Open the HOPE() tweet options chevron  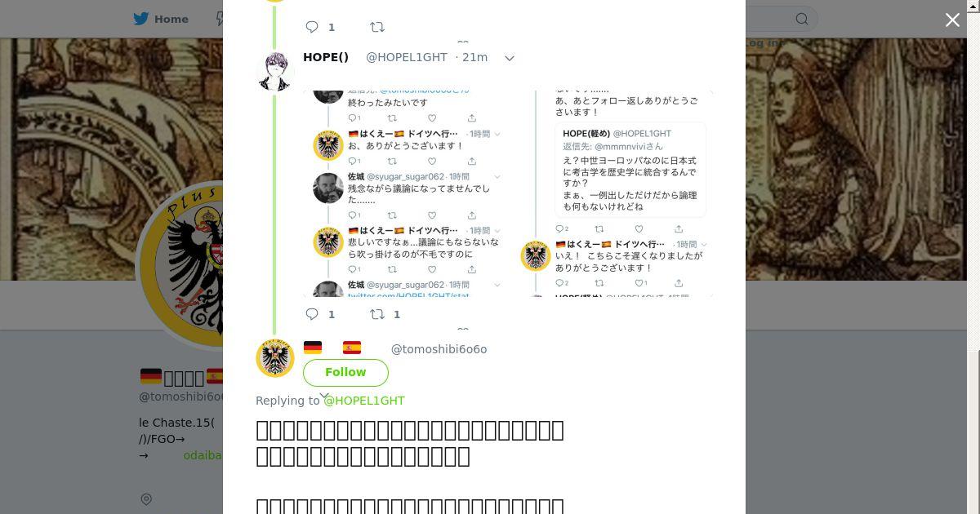510,58
